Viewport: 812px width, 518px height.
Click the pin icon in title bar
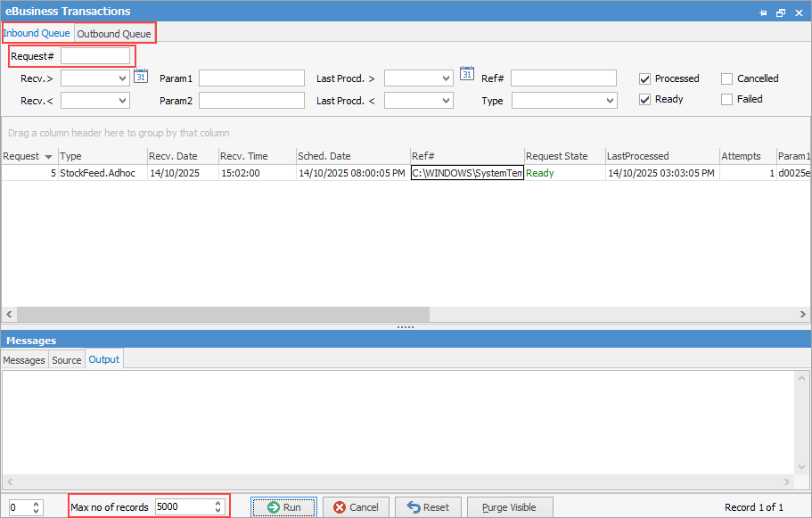764,12
